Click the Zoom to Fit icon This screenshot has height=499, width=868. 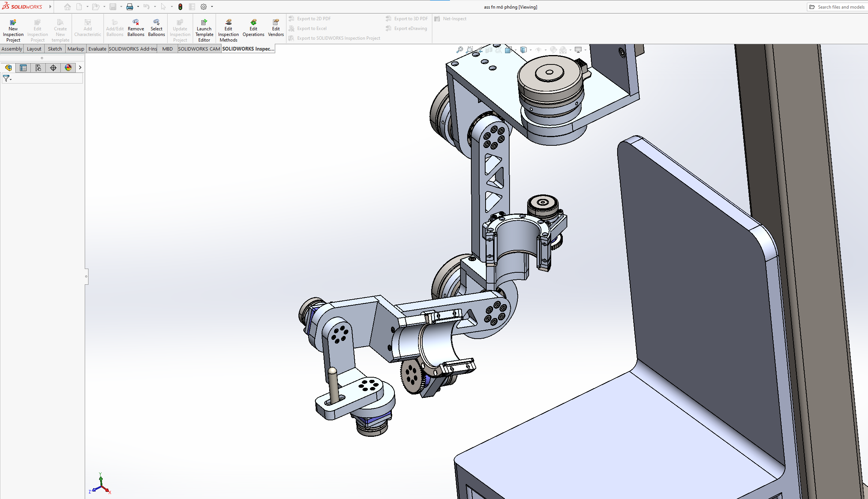pos(460,50)
